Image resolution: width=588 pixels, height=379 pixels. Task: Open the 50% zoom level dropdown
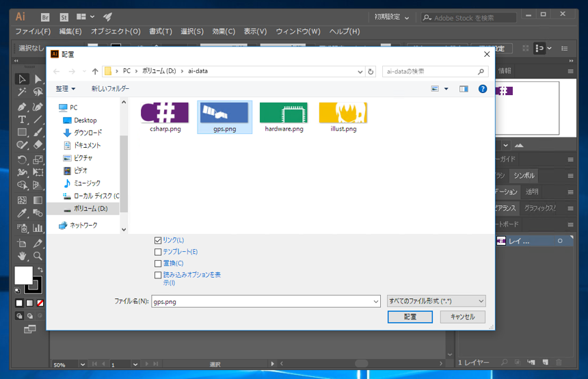pyautogui.click(x=83, y=364)
